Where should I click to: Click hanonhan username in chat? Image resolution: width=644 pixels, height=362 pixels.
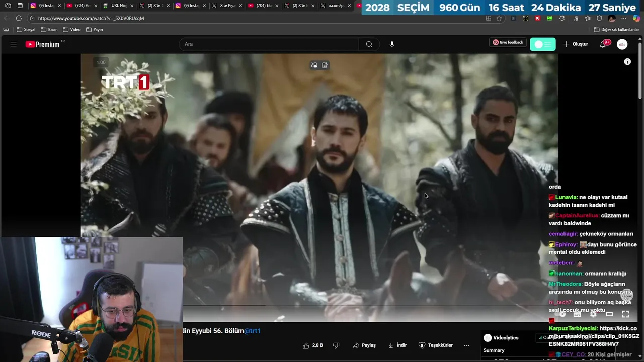click(569, 274)
